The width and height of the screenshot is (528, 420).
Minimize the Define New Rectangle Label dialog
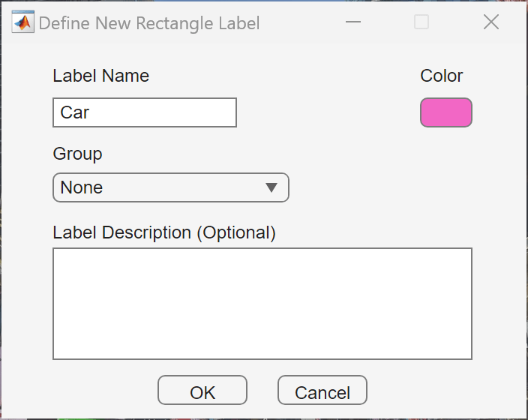tap(354, 22)
